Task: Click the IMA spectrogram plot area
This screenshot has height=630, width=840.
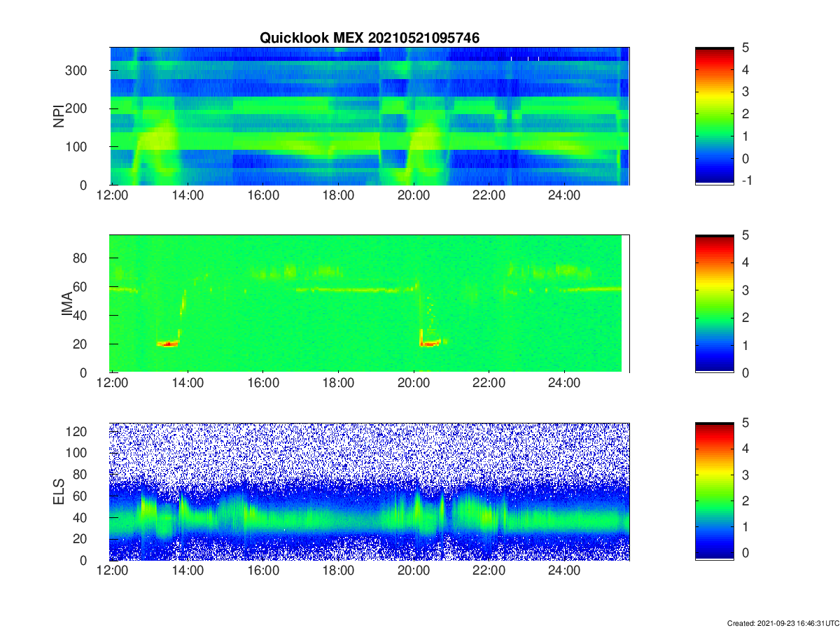Action: click(x=370, y=304)
